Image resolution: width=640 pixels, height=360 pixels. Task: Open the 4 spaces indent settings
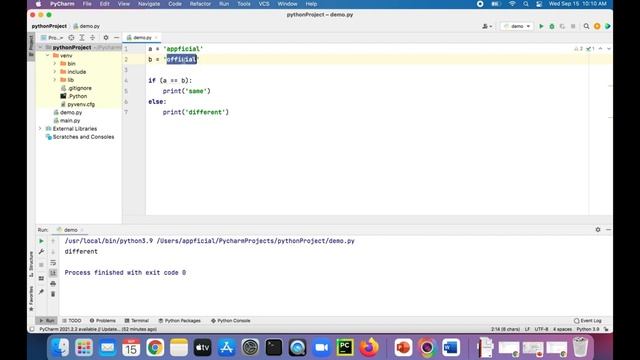[562, 329]
